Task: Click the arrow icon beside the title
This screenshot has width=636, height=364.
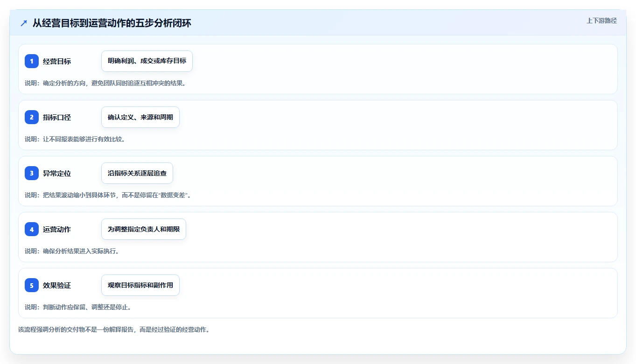Action: pos(24,23)
